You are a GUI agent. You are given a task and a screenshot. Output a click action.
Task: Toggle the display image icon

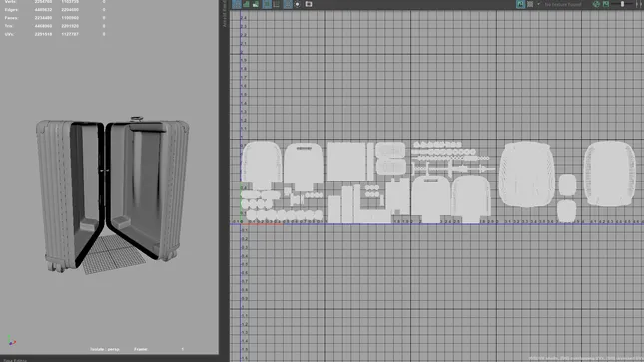[x=520, y=4]
